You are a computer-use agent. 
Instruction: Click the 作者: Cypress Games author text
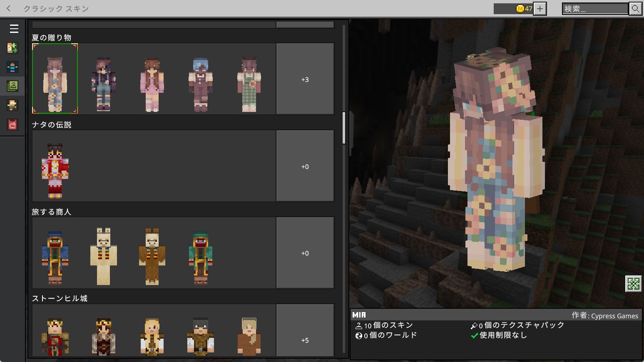pyautogui.click(x=605, y=315)
